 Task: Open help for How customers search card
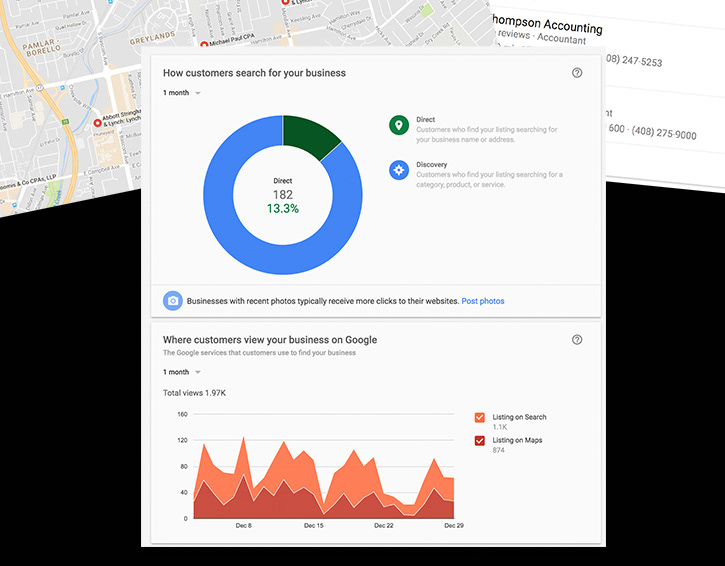[577, 73]
